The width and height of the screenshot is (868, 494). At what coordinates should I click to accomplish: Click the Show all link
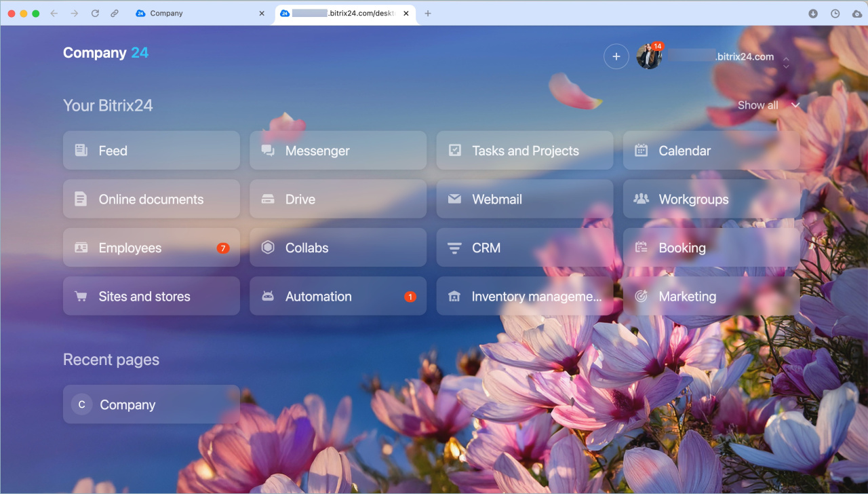click(x=758, y=105)
